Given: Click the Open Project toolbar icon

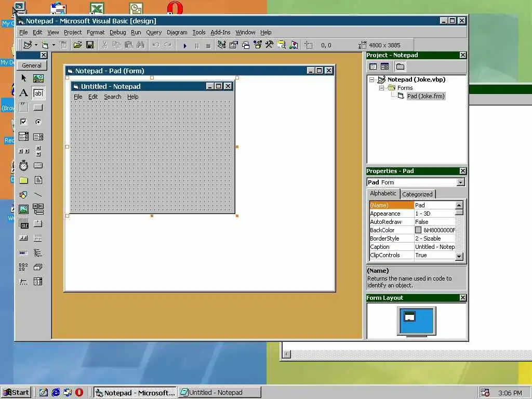Looking at the screenshot, I should (78, 45).
